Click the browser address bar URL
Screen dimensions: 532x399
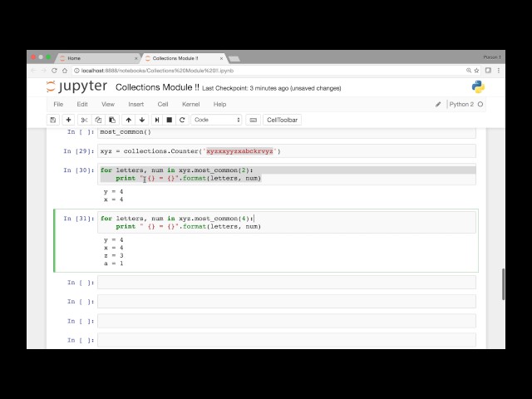[157, 71]
